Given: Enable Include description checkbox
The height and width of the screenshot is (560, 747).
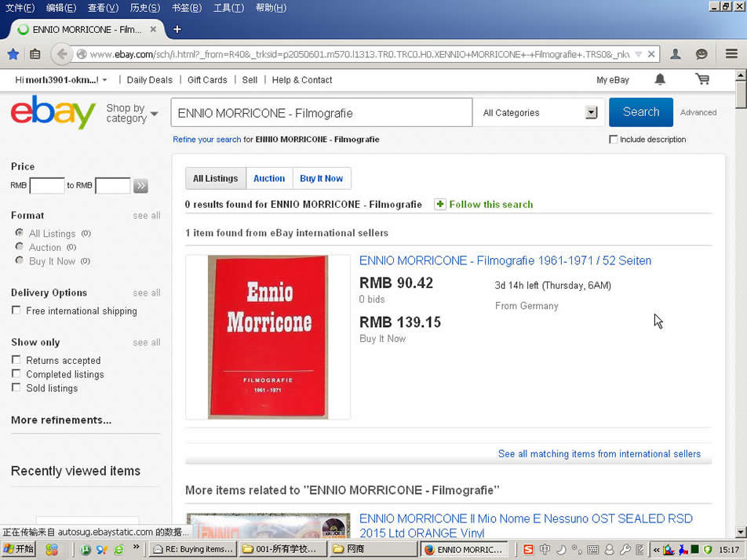Looking at the screenshot, I should [x=613, y=140].
